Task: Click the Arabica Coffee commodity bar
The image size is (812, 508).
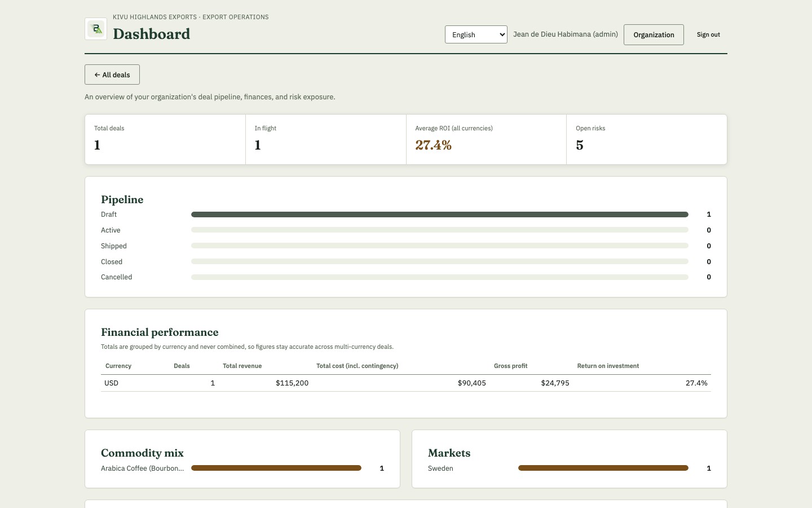Action: pyautogui.click(x=276, y=468)
